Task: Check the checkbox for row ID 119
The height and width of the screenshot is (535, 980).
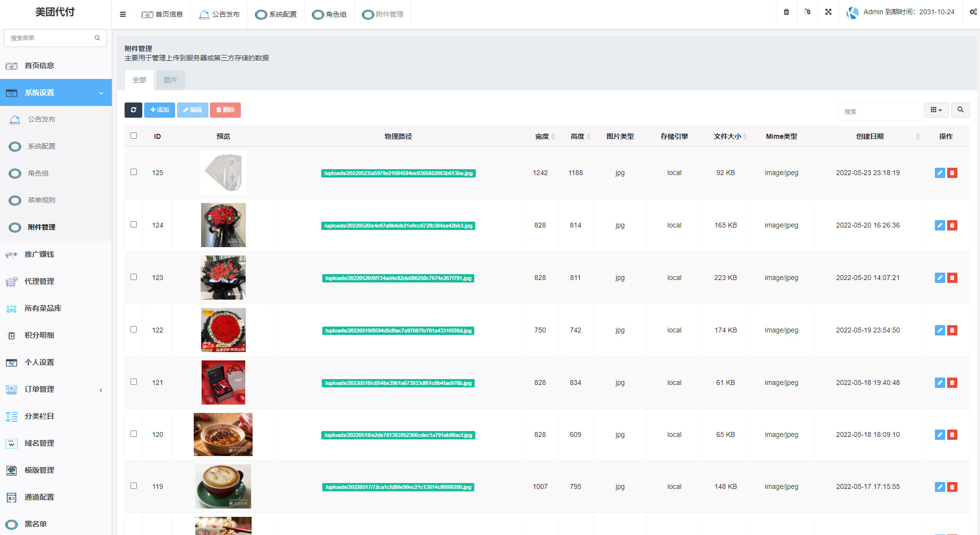Action: (133, 485)
